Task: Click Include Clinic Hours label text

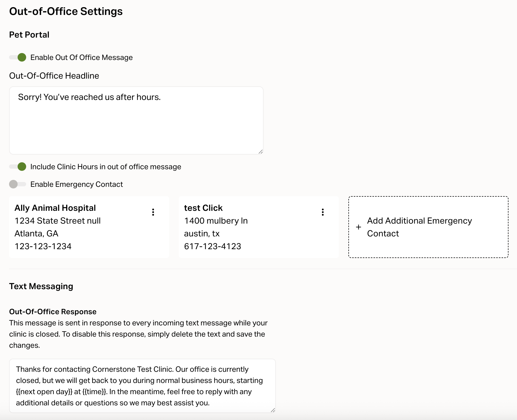Action: tap(106, 167)
